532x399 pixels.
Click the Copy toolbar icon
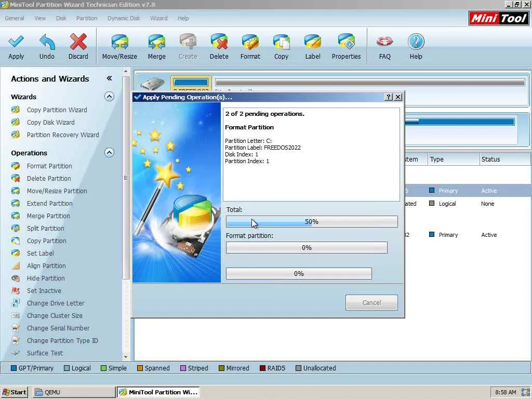coord(281,42)
